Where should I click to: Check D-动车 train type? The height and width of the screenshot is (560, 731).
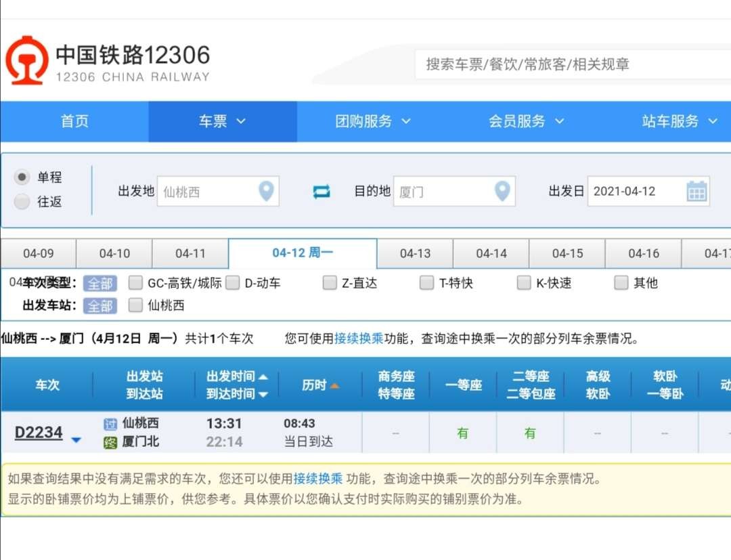(x=232, y=282)
